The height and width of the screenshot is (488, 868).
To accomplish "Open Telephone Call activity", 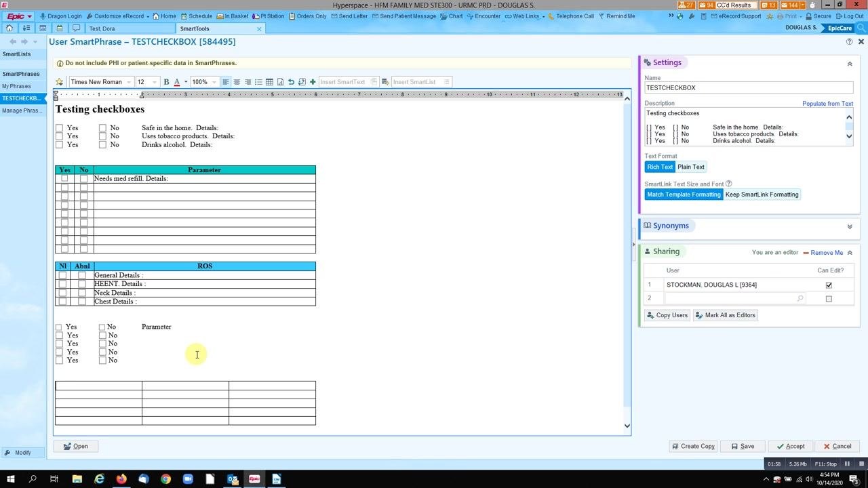I will pyautogui.click(x=571, y=16).
